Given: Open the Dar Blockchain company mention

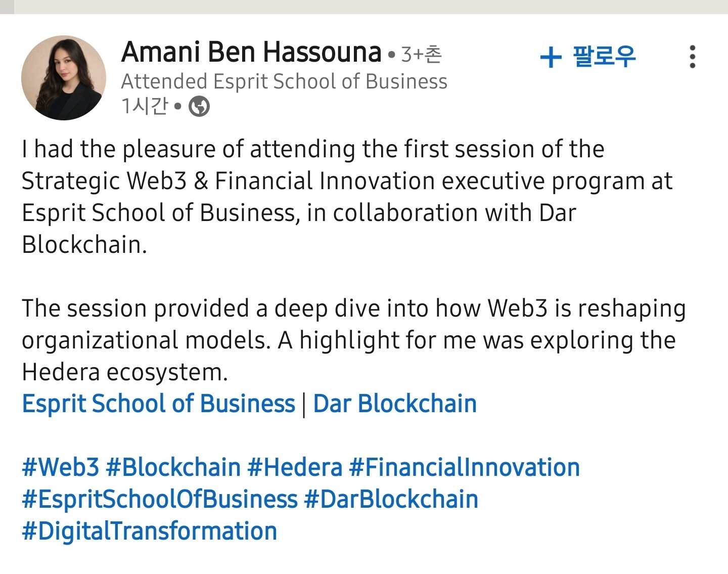Looking at the screenshot, I should [395, 404].
